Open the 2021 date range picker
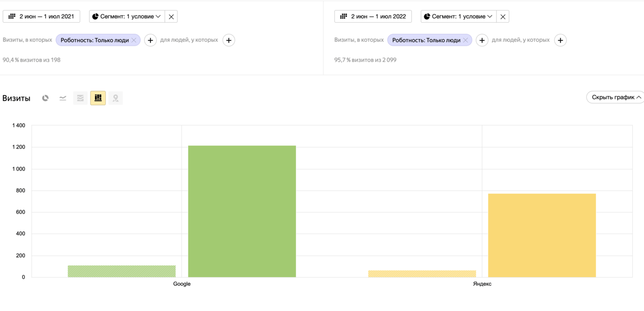 pos(41,16)
